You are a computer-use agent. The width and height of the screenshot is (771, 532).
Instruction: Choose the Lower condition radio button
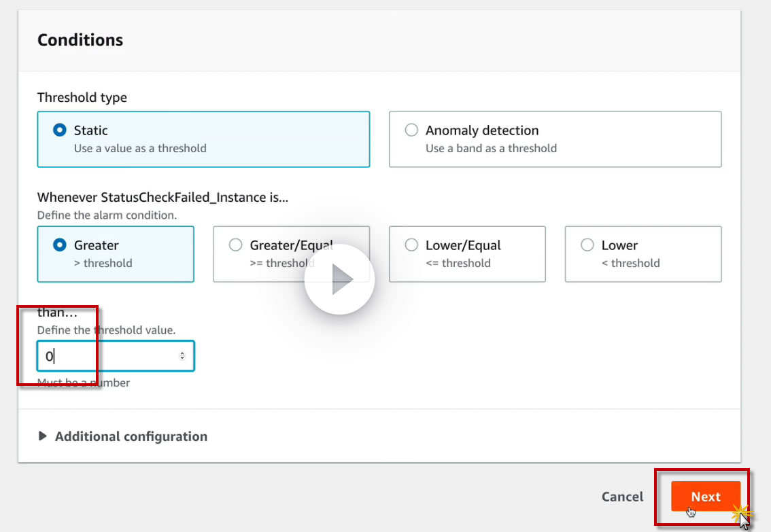coord(587,245)
